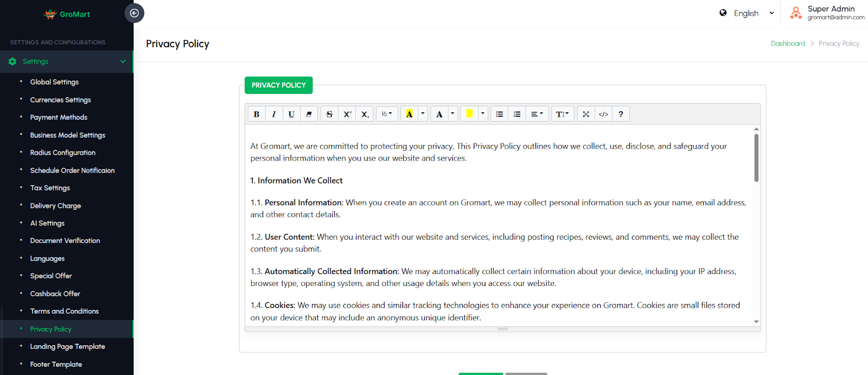Open the font size 16 dropdown
The height and width of the screenshot is (375, 868).
coord(387,114)
